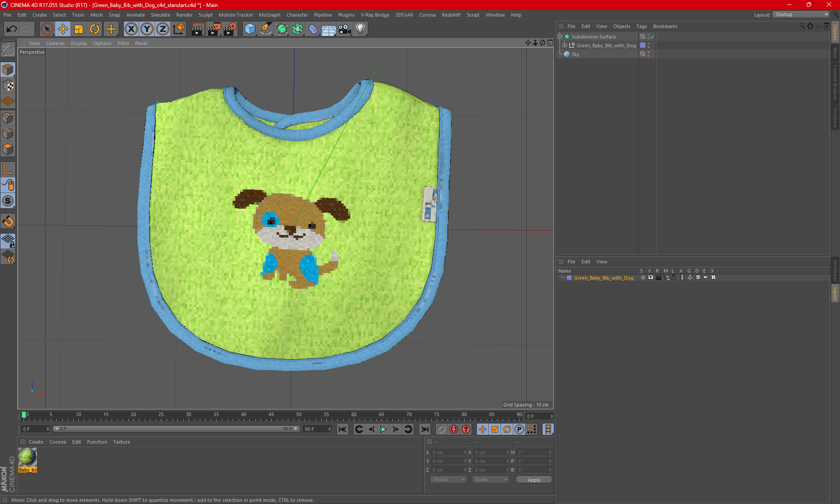Toggle visibility dots for Green_Baby_Bib_with_Dog

[648, 45]
